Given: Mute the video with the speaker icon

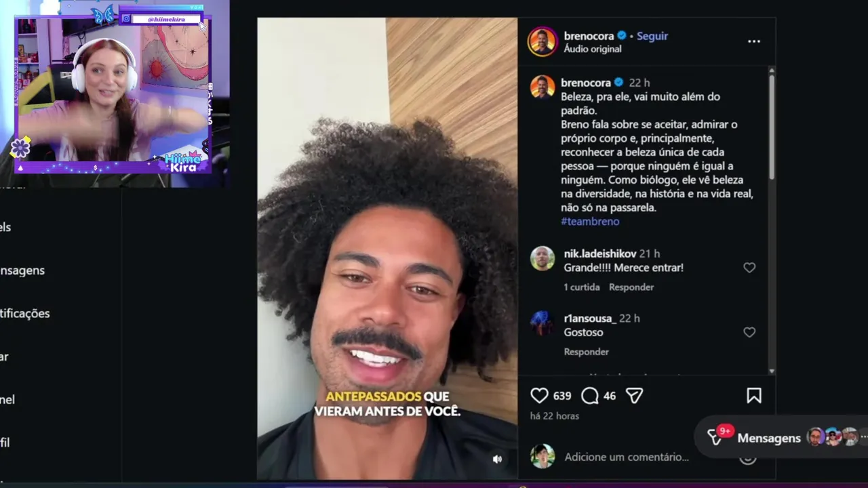Looking at the screenshot, I should click(497, 459).
